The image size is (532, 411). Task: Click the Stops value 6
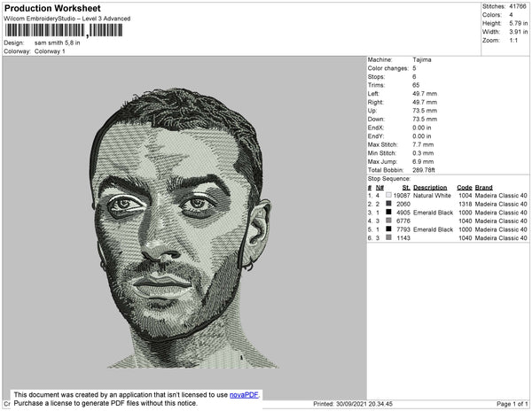tap(414, 76)
